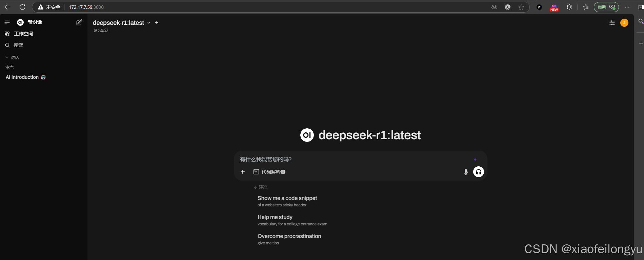Open the favorites list icon
The width and height of the screenshot is (644, 260).
[586, 7]
